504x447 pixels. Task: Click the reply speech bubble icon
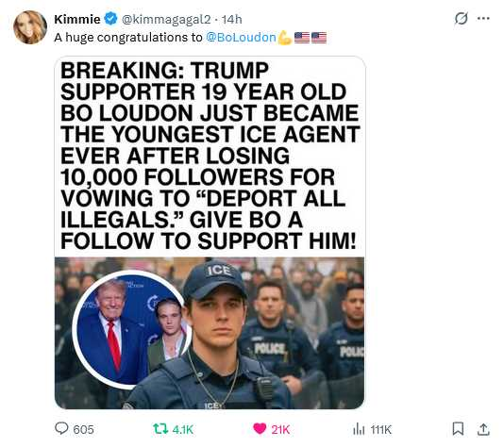point(61,429)
